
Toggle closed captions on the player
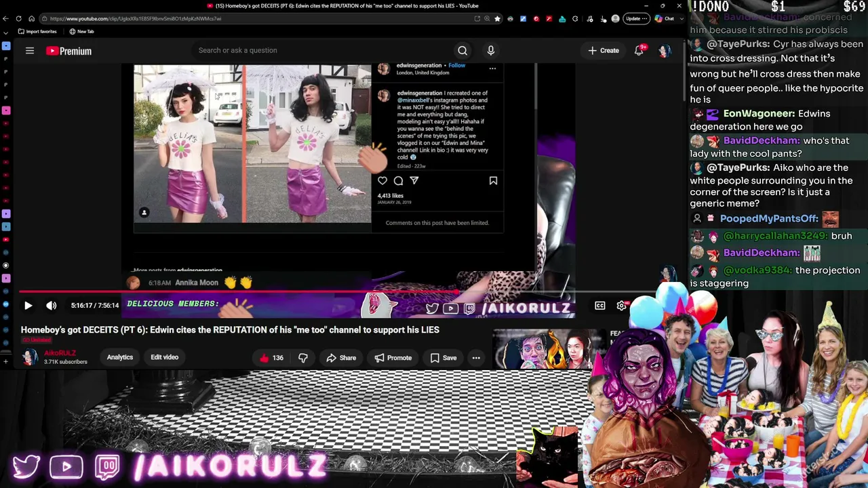(600, 306)
